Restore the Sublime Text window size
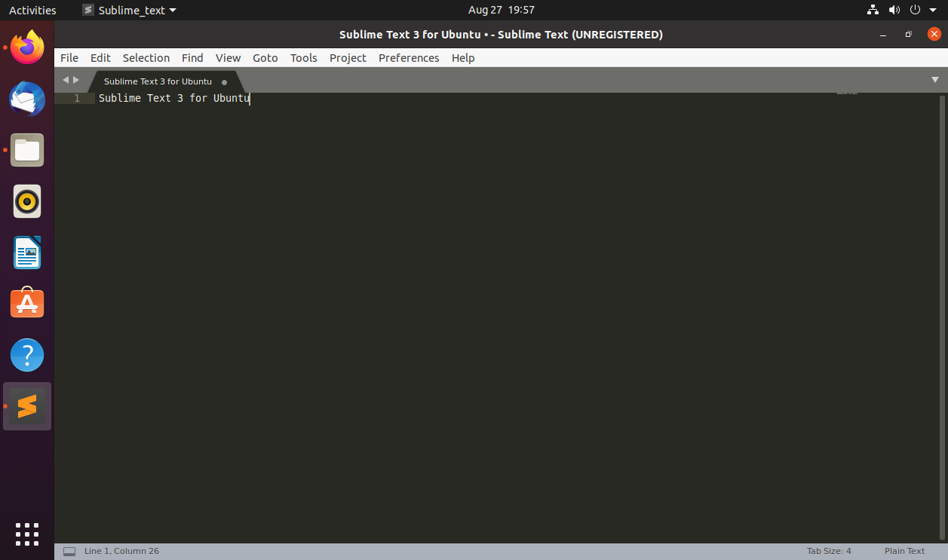 click(909, 35)
